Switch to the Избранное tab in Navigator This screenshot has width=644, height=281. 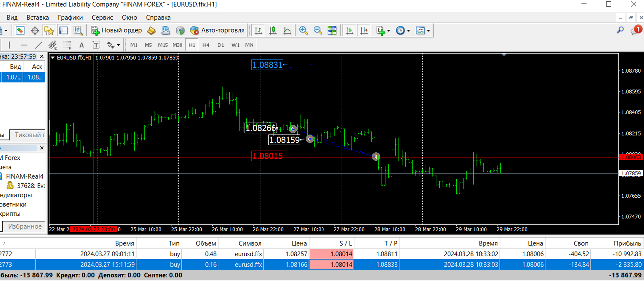click(x=25, y=226)
